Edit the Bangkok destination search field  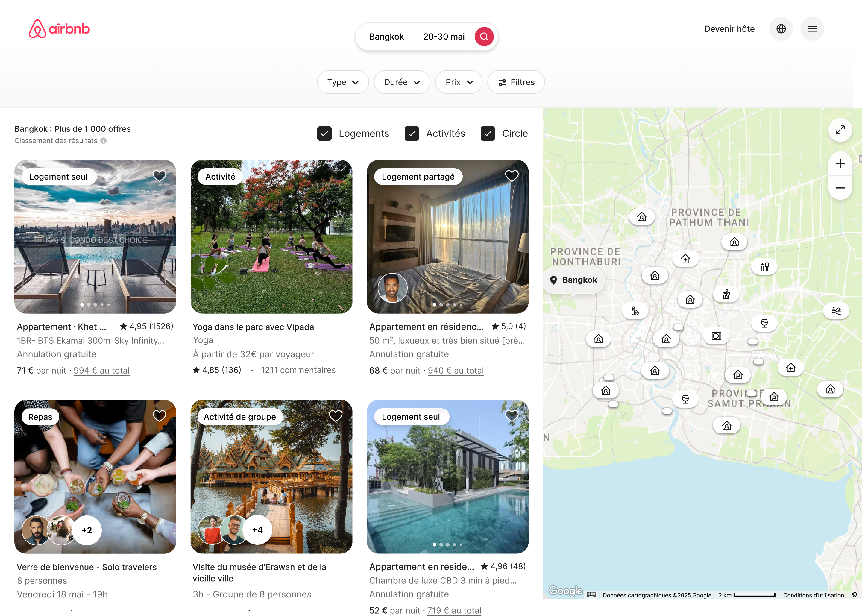click(x=386, y=37)
